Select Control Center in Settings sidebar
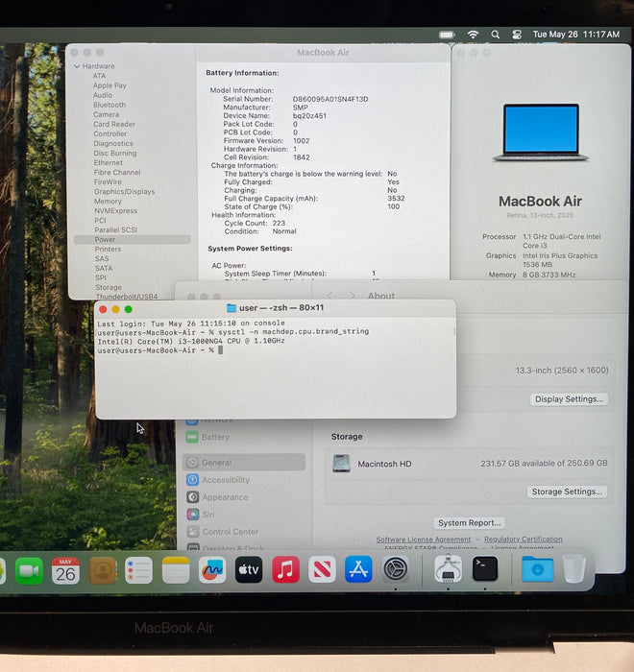 (x=244, y=532)
